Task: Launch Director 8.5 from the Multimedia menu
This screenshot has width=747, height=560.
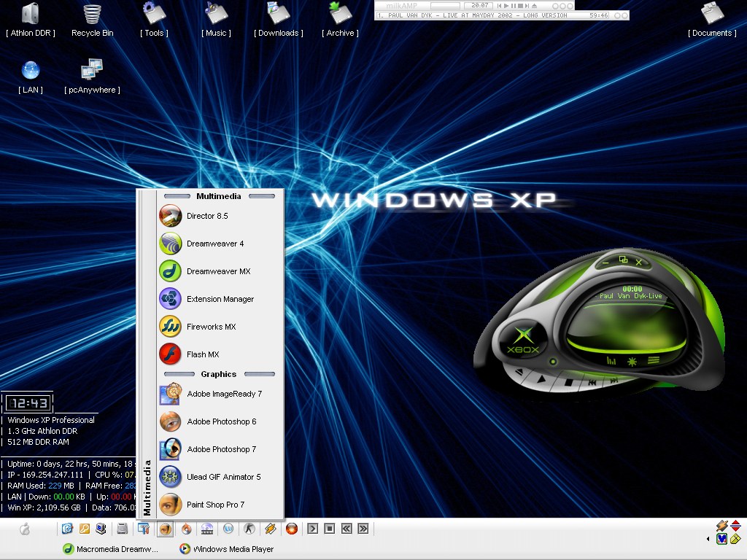Action: click(x=207, y=216)
